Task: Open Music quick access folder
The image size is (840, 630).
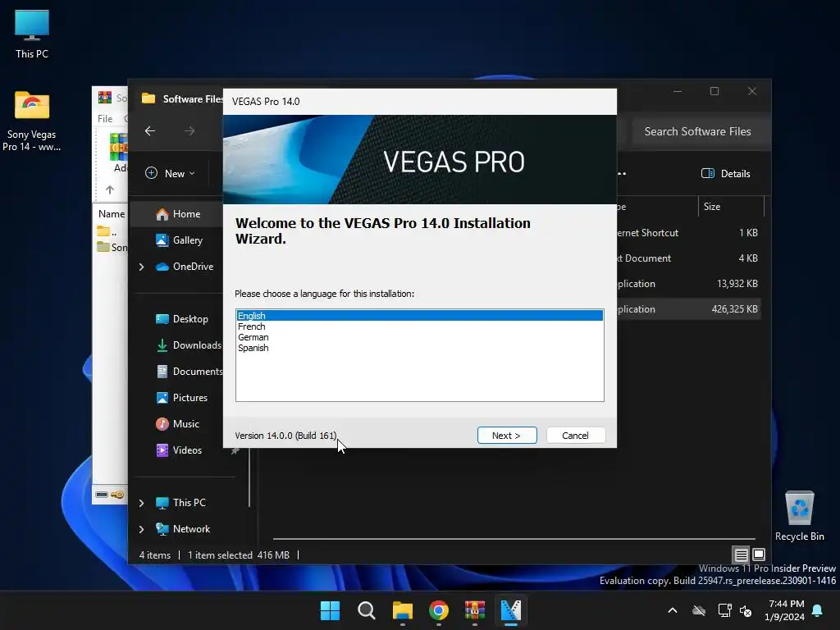Action: tap(178, 424)
